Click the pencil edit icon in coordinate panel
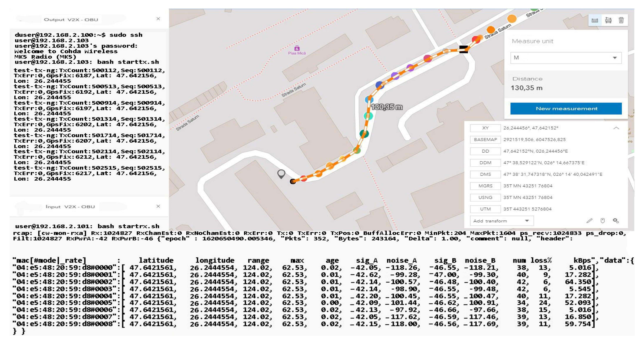 [x=589, y=221]
